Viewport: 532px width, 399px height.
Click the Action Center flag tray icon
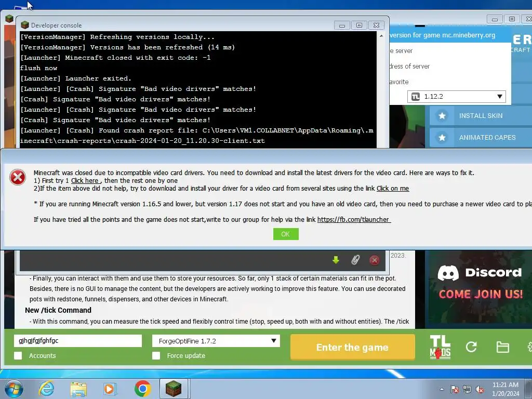454,390
